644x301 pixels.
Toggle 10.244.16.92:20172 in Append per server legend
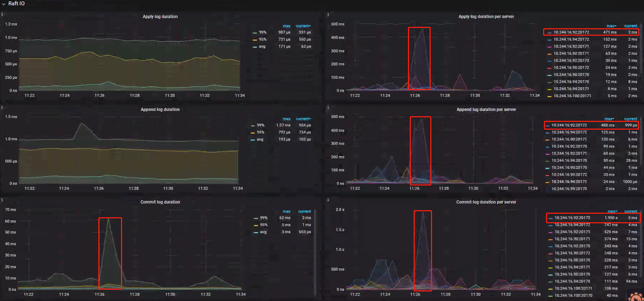tap(569, 125)
